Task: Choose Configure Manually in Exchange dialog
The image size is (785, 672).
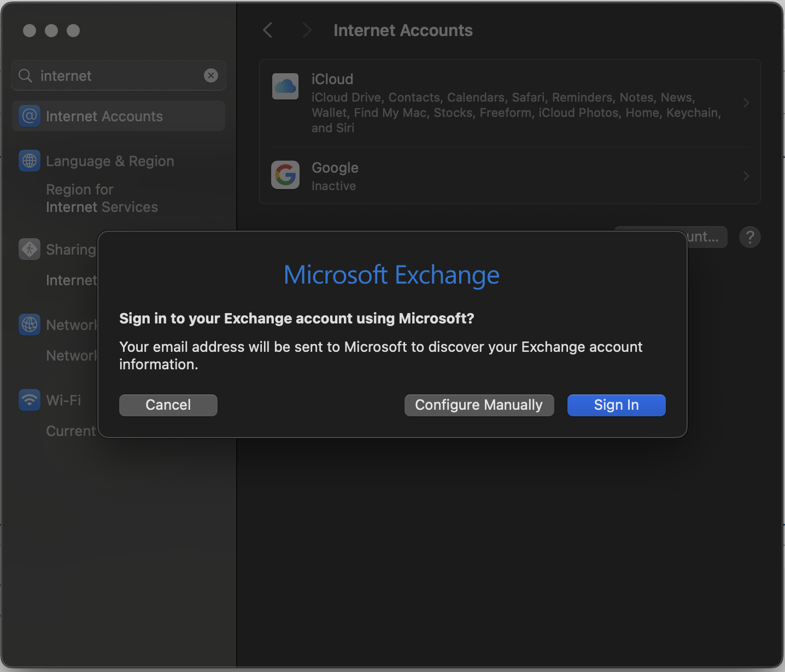Action: [x=479, y=405]
